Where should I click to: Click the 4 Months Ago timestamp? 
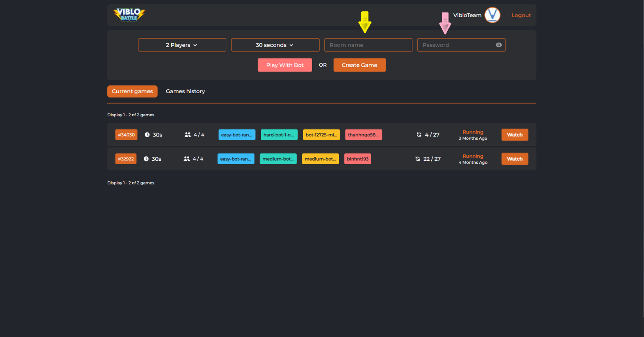click(473, 163)
